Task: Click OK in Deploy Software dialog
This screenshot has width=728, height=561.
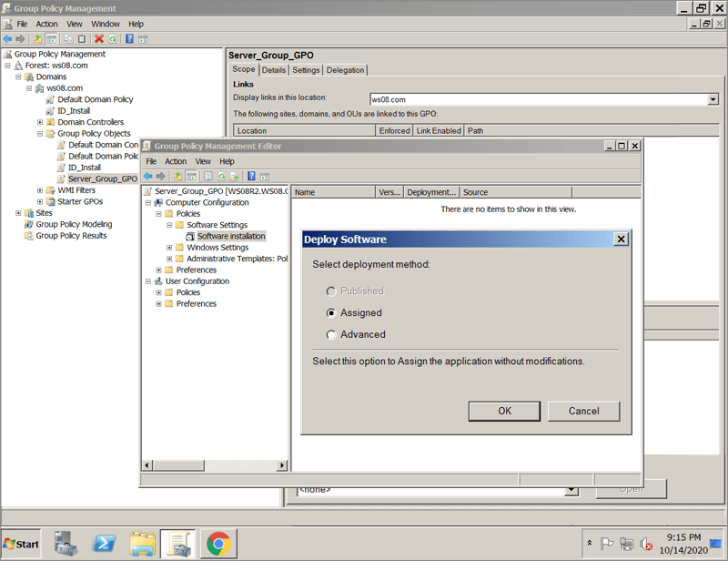Action: coord(504,411)
